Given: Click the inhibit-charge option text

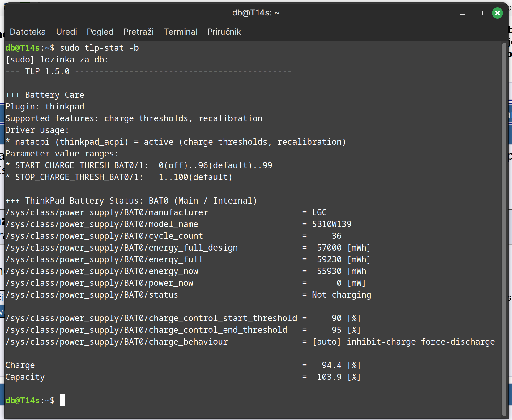Looking at the screenshot, I should click(381, 342).
